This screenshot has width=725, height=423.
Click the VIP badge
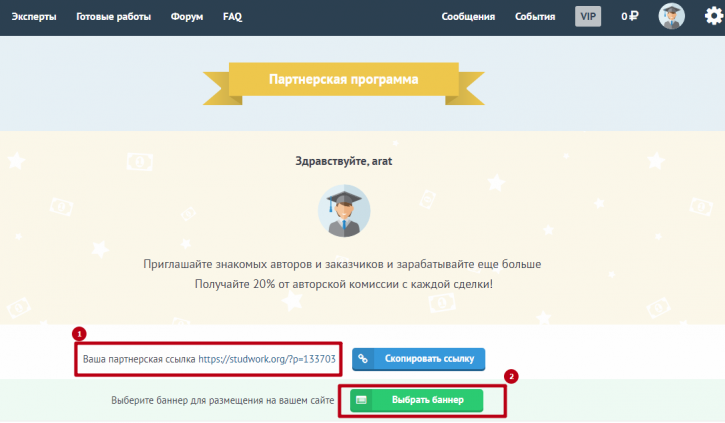point(588,16)
